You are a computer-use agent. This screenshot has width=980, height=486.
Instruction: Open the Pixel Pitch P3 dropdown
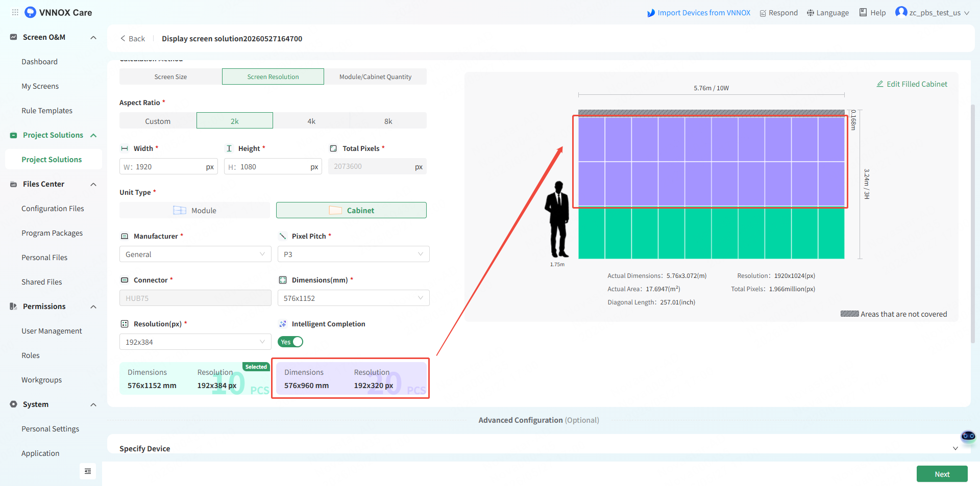353,254
